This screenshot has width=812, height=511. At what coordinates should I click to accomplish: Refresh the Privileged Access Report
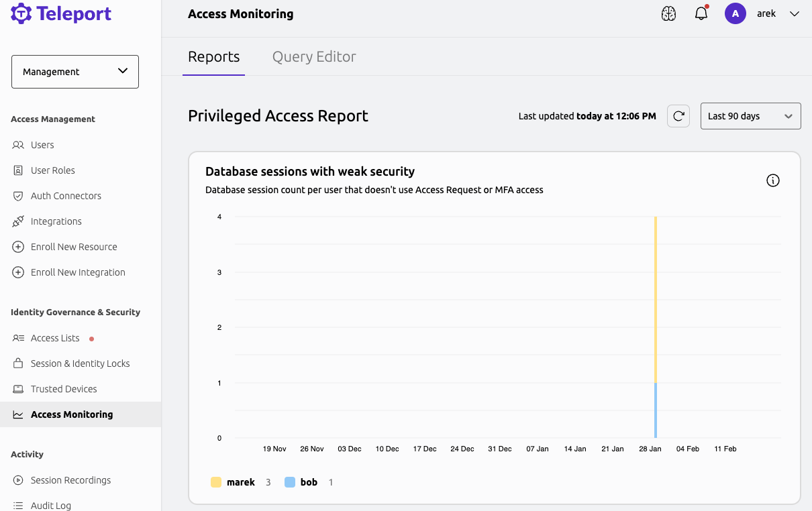678,115
